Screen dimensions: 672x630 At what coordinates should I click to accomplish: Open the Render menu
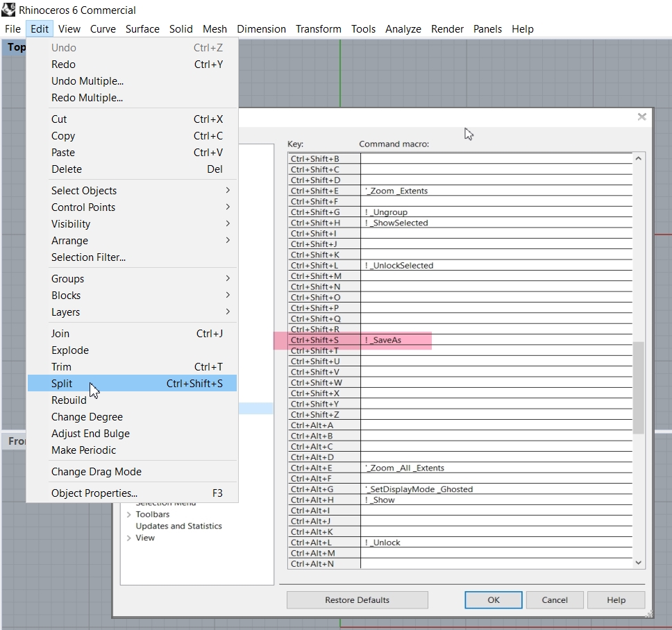point(447,28)
